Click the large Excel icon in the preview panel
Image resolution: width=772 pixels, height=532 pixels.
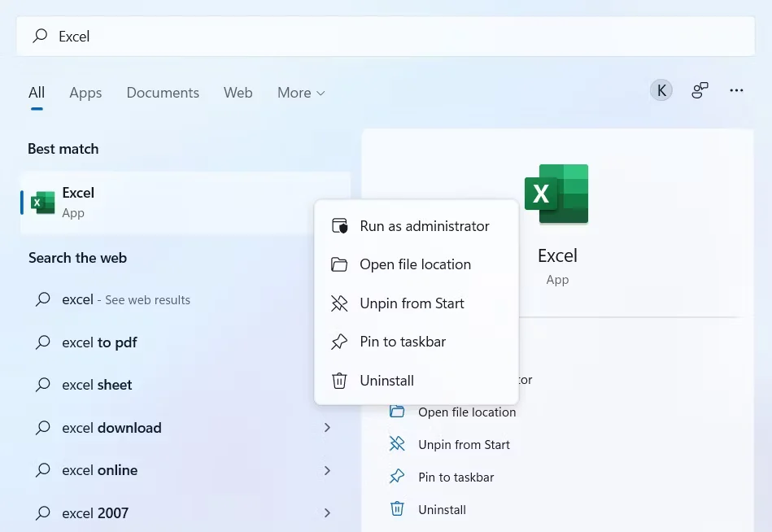point(556,194)
